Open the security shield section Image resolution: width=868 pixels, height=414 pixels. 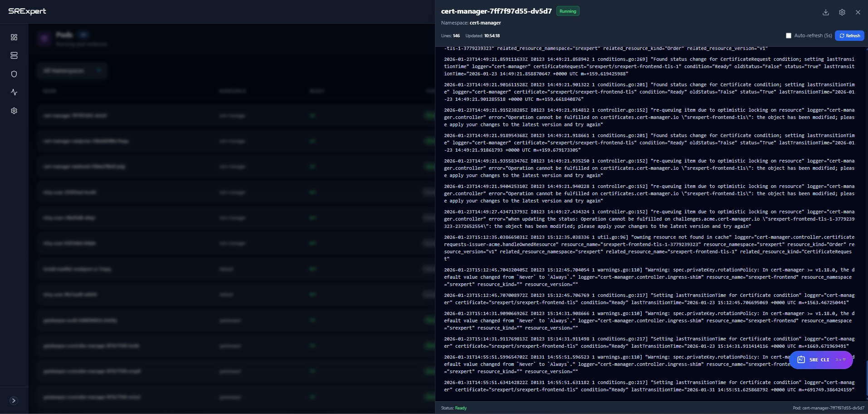[x=14, y=74]
